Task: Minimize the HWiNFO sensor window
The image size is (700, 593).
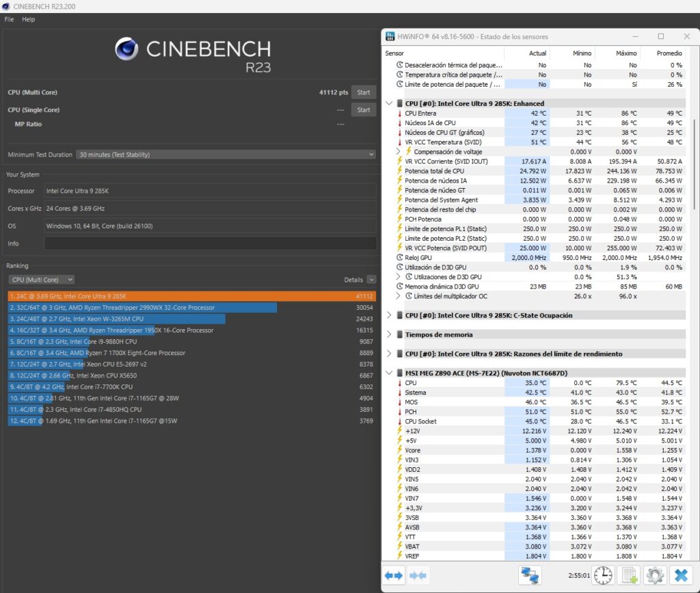Action: [635, 37]
